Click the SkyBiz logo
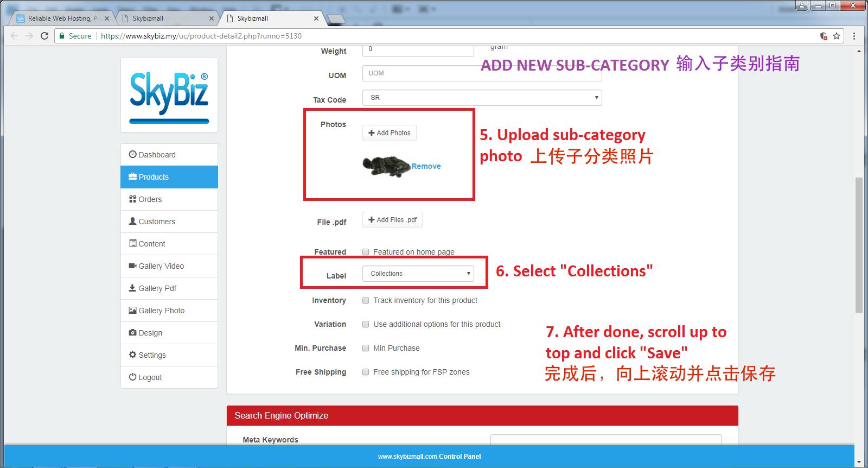868x468 pixels. (169, 95)
